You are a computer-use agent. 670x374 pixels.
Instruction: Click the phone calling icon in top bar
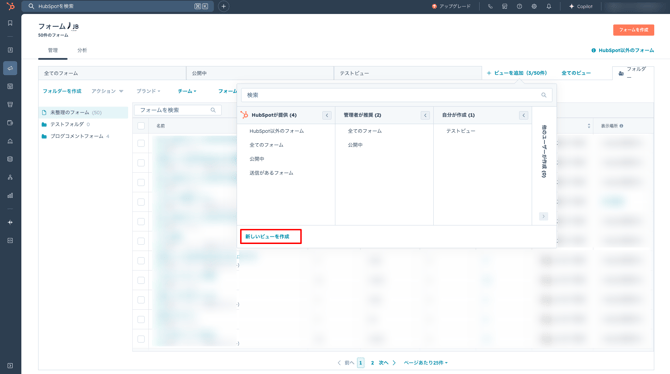(x=490, y=6)
